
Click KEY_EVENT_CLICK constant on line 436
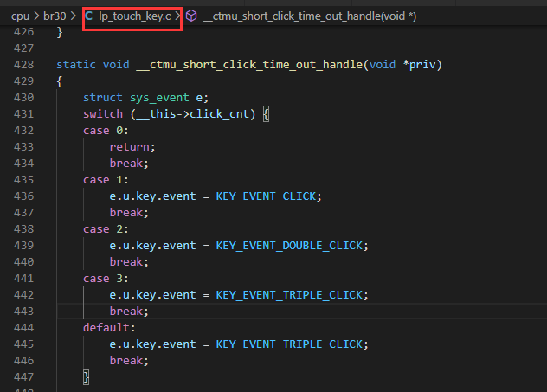point(266,196)
